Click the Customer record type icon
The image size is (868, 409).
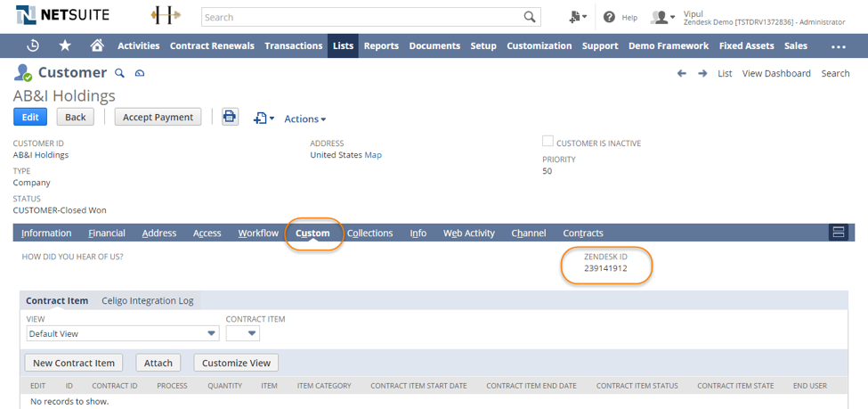click(x=22, y=73)
